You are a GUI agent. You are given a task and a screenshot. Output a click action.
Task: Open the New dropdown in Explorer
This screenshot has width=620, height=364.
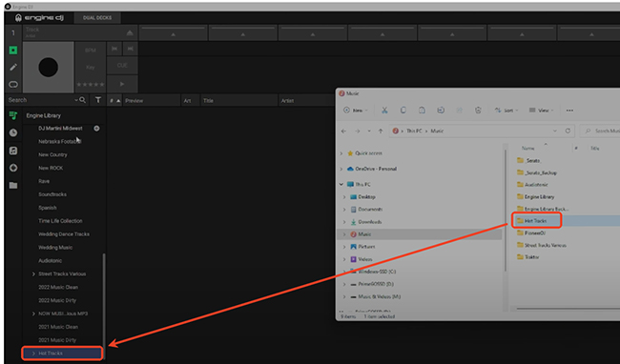pos(356,111)
